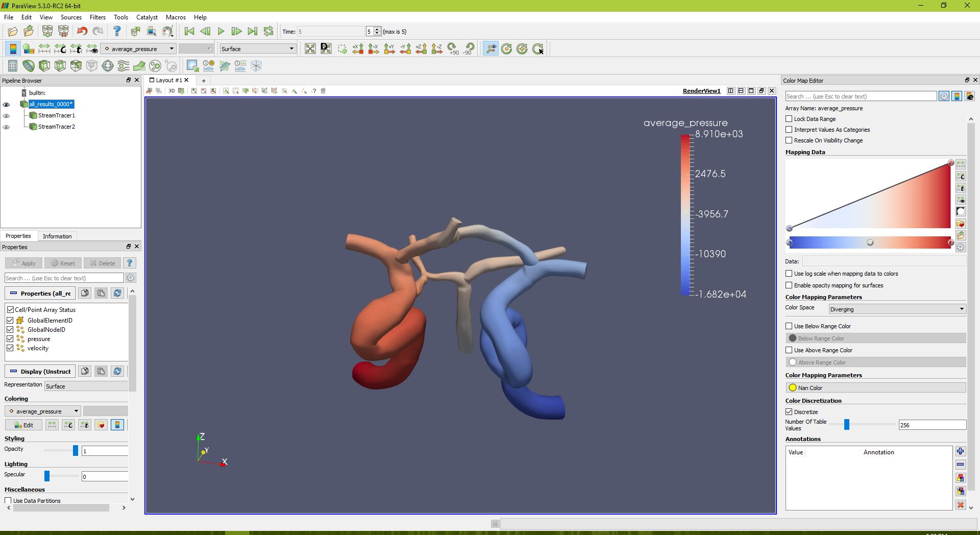
Task: Click the Nan Color button
Action: tap(876, 388)
